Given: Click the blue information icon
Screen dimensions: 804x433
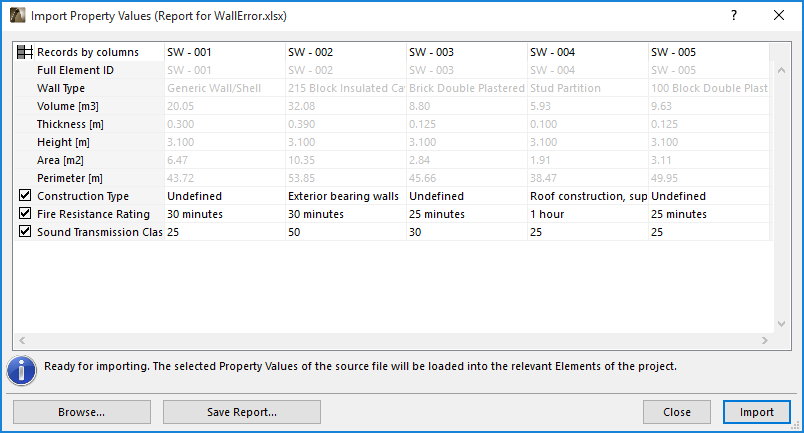Looking at the screenshot, I should [x=22, y=367].
